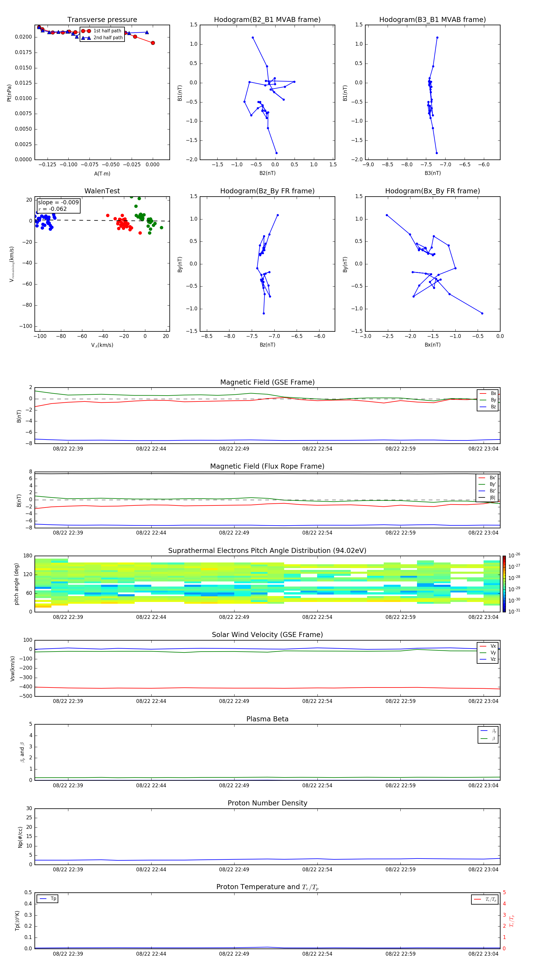Click 'Hodogram(Bx_By FR frame)' title
Image resolution: width=535 pixels, height=980 pixels.
pos(432,191)
